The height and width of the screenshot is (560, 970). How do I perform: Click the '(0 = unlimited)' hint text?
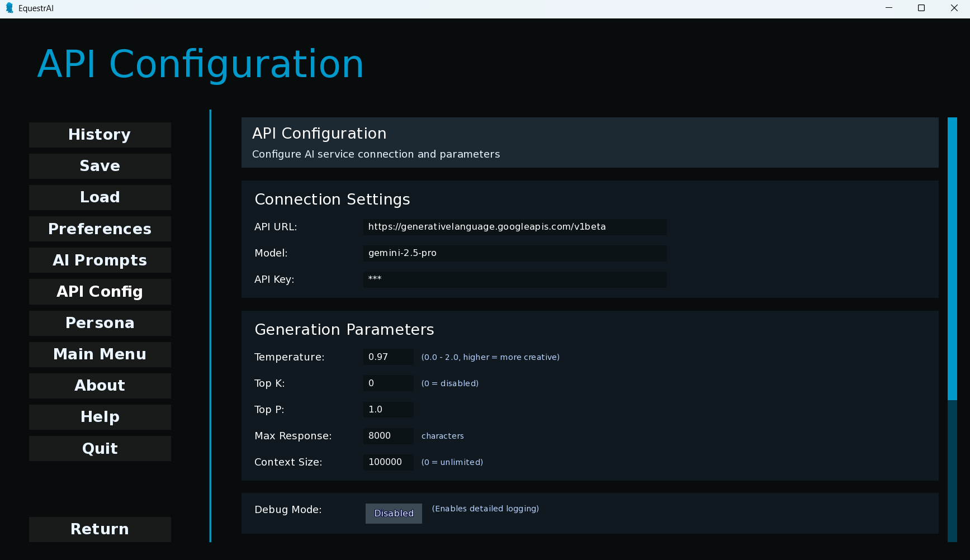(452, 462)
